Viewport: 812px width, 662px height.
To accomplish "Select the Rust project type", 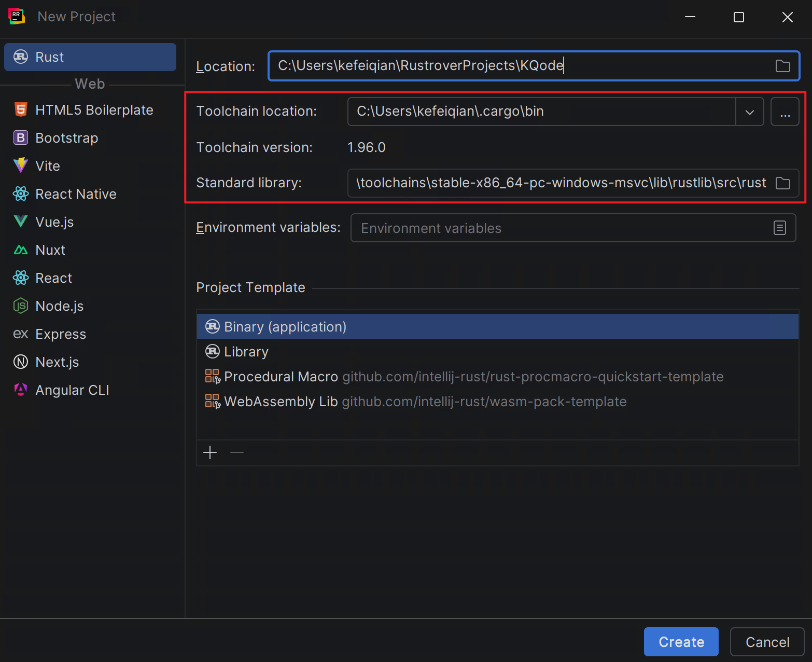I will (90, 57).
